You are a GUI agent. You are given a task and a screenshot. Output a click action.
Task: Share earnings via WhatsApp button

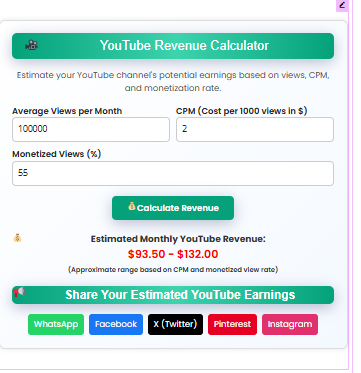click(56, 324)
